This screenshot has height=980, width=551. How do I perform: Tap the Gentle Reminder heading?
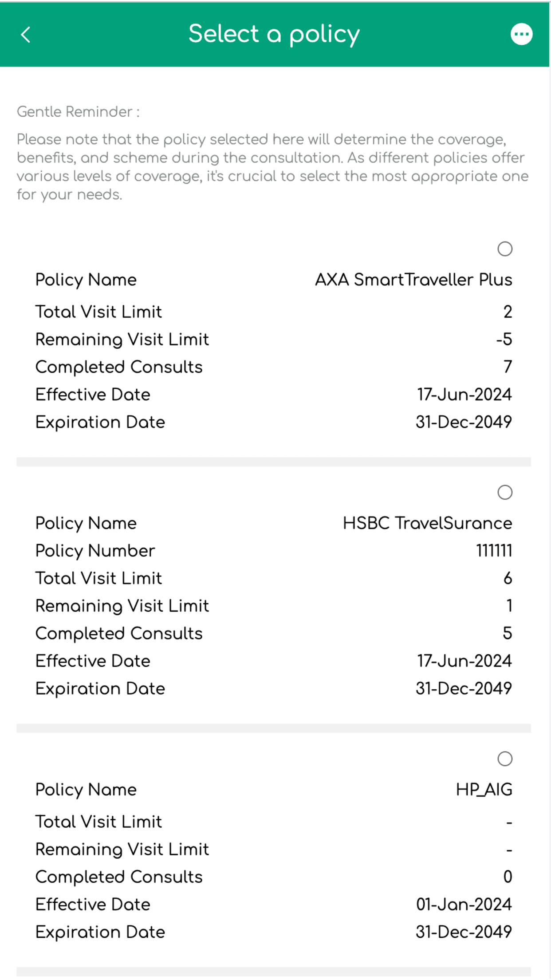coord(78,112)
